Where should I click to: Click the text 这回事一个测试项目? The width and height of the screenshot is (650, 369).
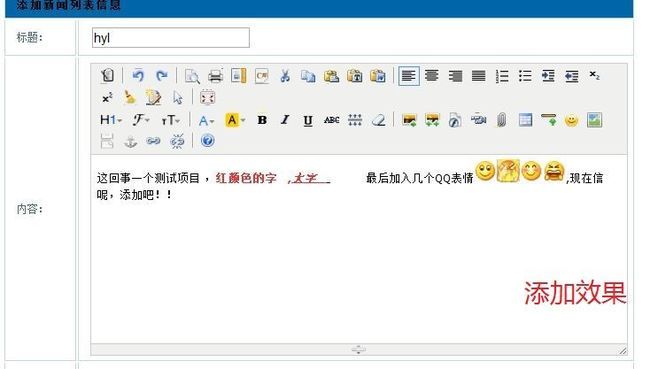(x=148, y=178)
